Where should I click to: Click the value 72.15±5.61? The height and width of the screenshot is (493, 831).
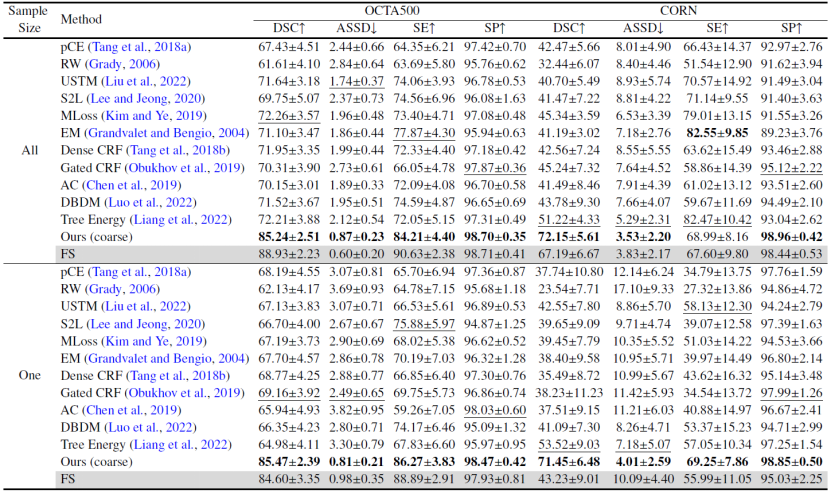[569, 237]
